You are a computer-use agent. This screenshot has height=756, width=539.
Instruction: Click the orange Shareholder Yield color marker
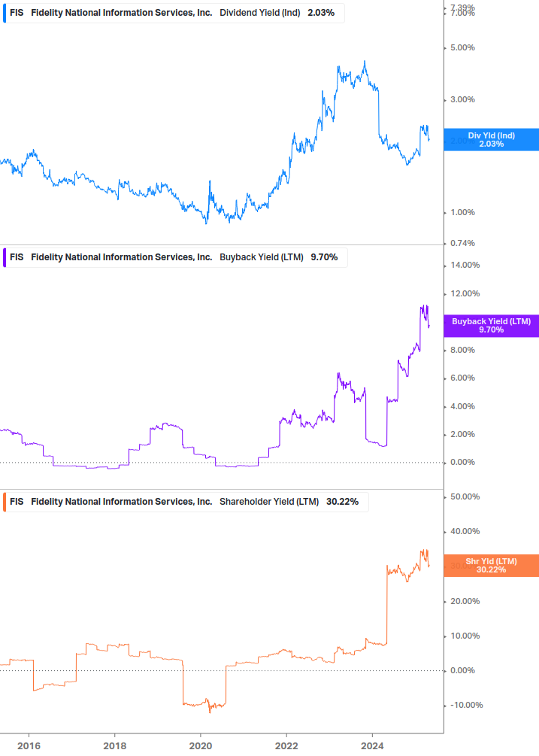[5, 502]
